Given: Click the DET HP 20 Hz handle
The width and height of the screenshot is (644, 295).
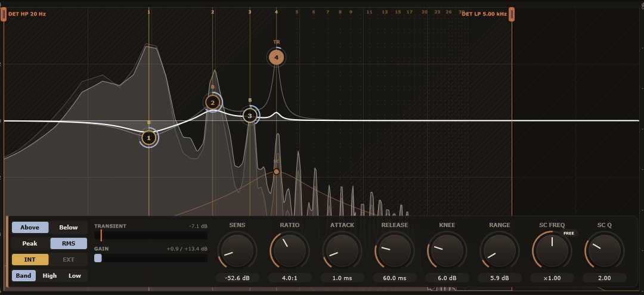Looking at the screenshot, I should click(4, 14).
